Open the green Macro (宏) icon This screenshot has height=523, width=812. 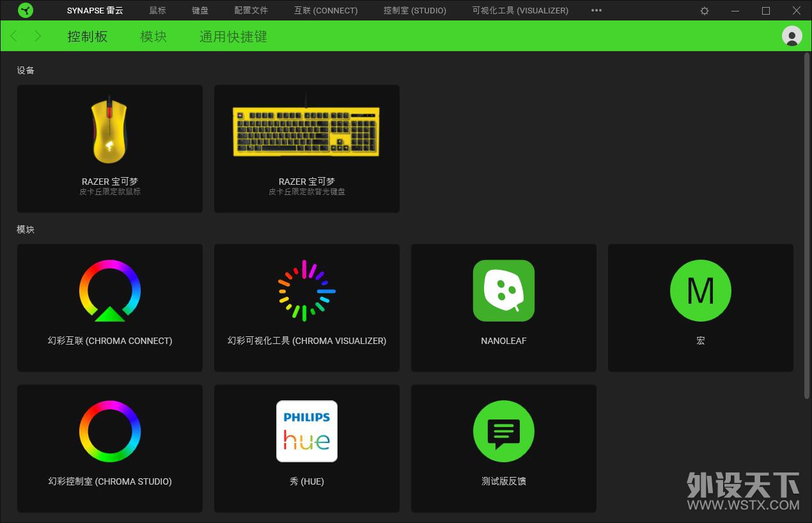point(701,291)
